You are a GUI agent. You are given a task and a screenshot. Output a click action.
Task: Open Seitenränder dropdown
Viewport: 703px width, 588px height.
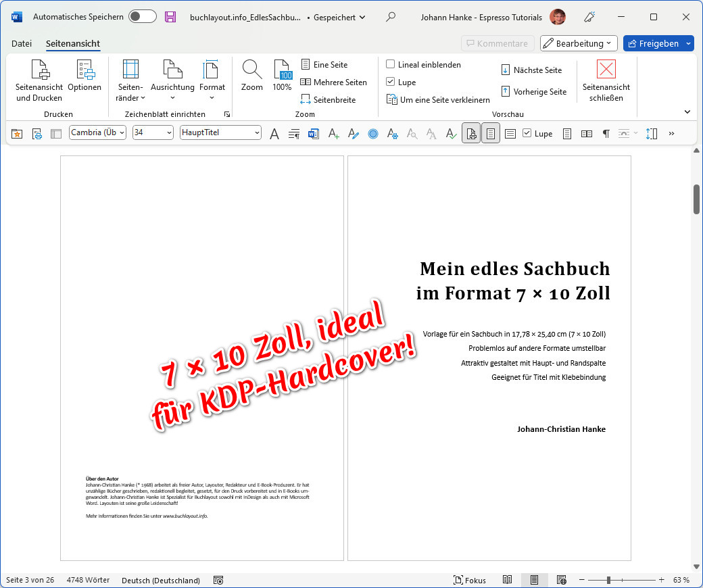(x=130, y=80)
